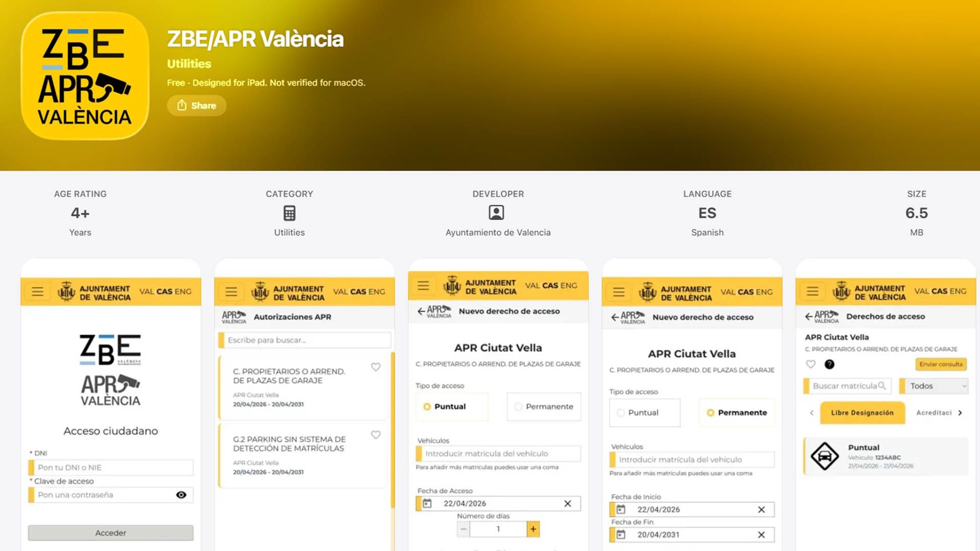980x551 pixels.
Task: Clear the Fecha de Fin date
Action: (761, 535)
